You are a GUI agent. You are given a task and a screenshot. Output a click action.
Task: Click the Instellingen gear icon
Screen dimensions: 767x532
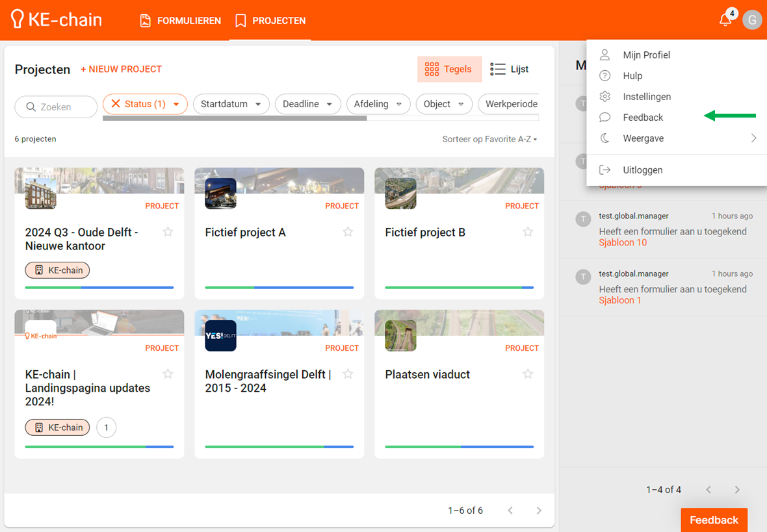pyautogui.click(x=604, y=97)
